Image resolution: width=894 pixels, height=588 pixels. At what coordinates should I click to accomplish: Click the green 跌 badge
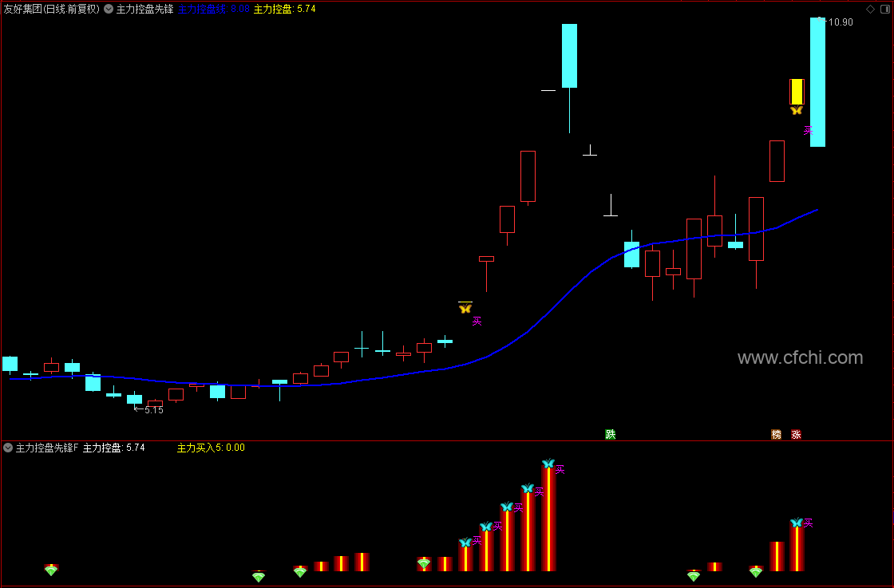click(x=611, y=435)
